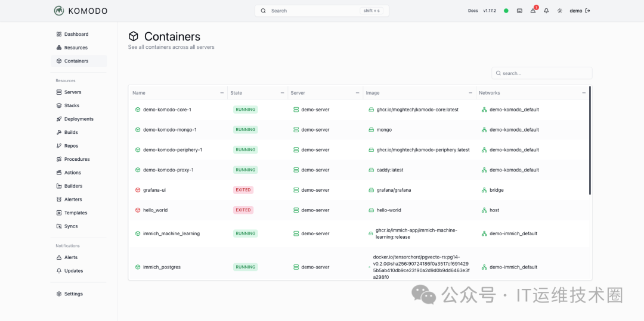
Task: Open Deployments in the sidebar
Action: click(x=79, y=119)
